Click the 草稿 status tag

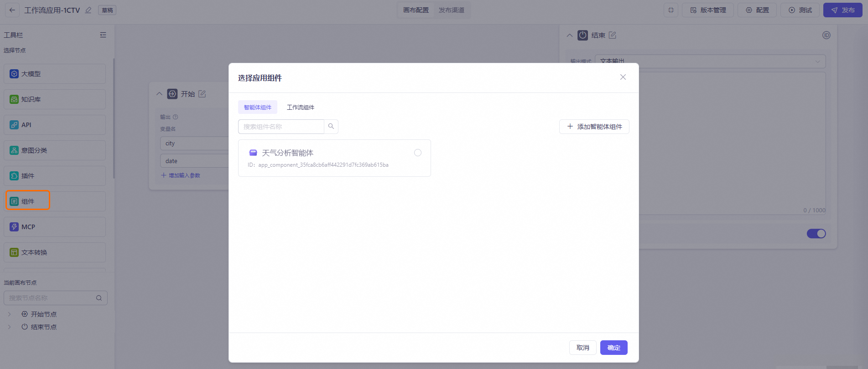pos(108,10)
